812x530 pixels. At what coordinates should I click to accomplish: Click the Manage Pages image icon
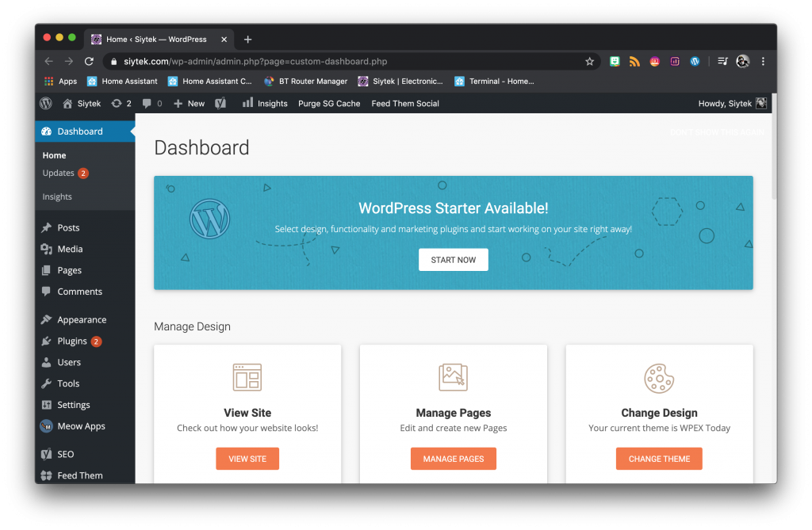click(453, 377)
